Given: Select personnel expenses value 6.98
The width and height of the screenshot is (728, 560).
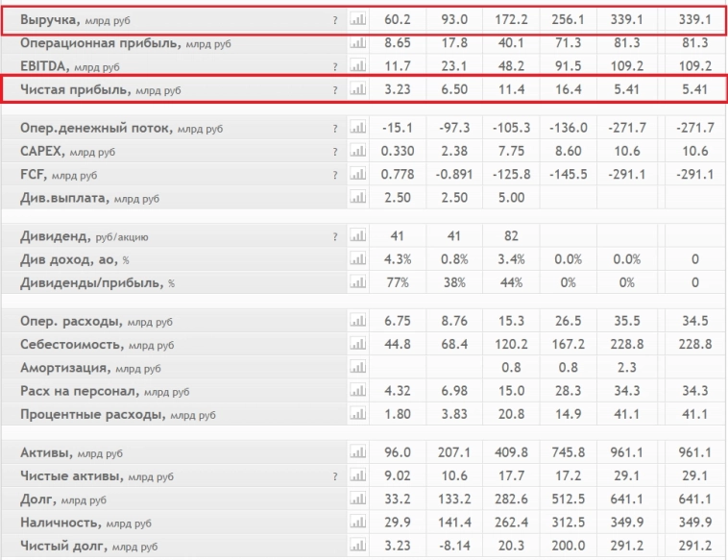Looking at the screenshot, I should 454,391.
